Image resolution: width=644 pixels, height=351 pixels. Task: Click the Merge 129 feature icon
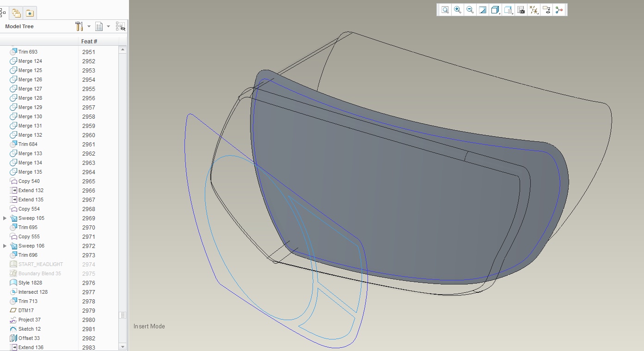(13, 107)
